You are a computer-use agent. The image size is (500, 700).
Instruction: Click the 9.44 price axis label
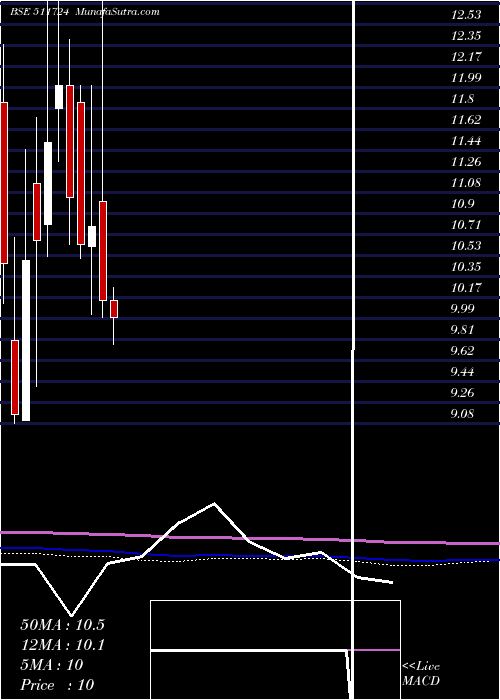pos(462,372)
